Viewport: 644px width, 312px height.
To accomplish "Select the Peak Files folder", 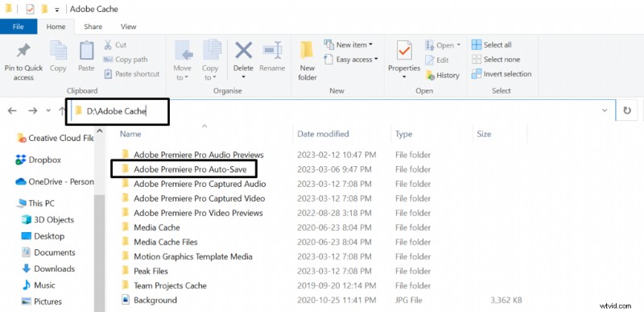I will tap(145, 271).
